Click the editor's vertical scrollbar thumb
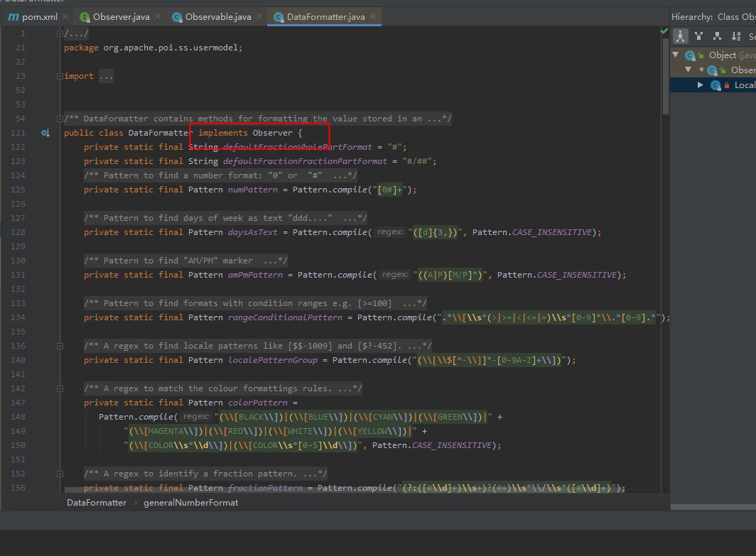This screenshot has height=556, width=756. [666, 77]
